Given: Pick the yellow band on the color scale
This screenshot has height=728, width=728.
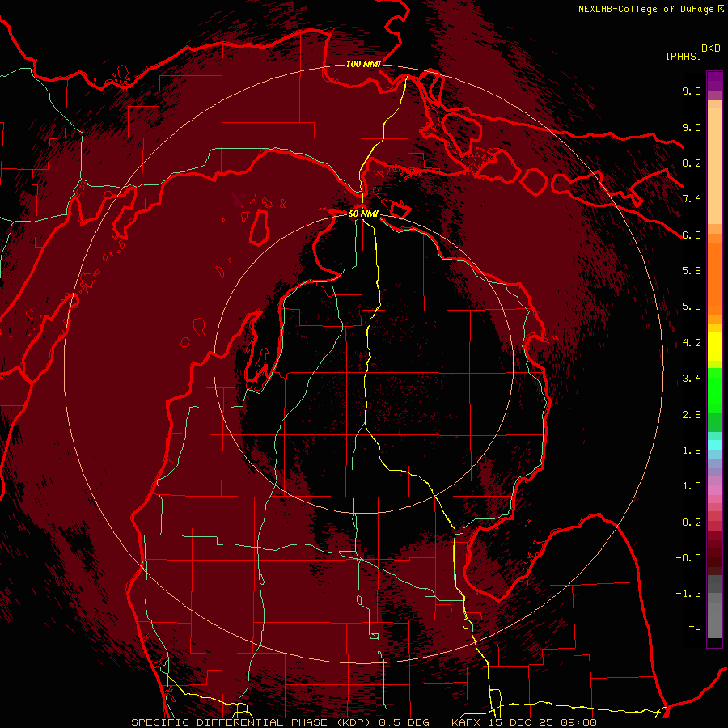Looking at the screenshot, I should [x=714, y=346].
